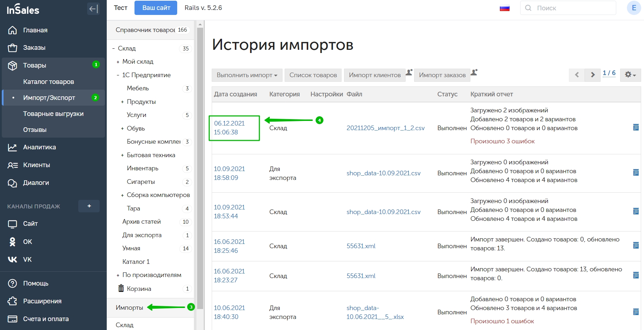Open the 1 / 6 page selector link
Image resolution: width=644 pixels, height=330 pixels.
click(x=609, y=73)
